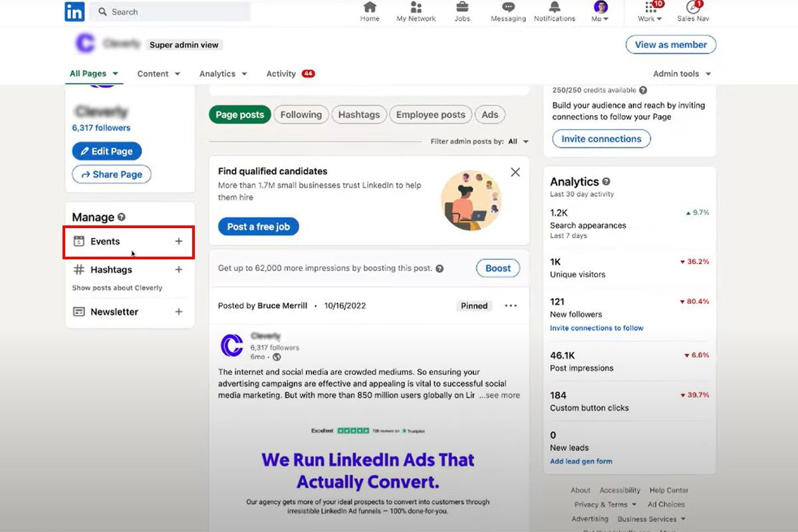Select the Following filter
The image size is (798, 532).
tap(301, 114)
